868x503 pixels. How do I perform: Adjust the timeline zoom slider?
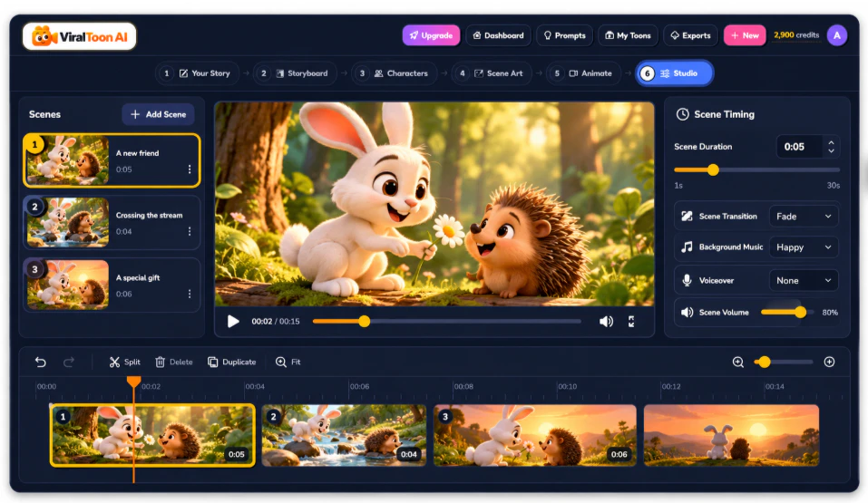coord(784,362)
